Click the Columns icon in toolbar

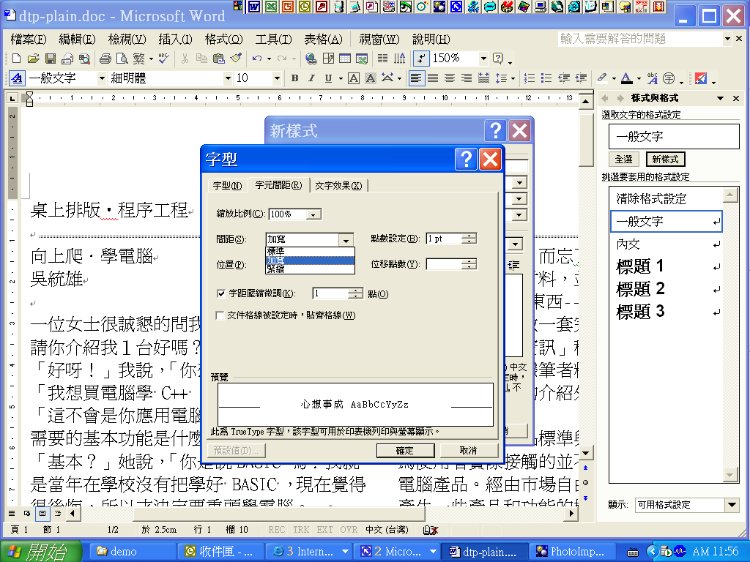click(383, 58)
